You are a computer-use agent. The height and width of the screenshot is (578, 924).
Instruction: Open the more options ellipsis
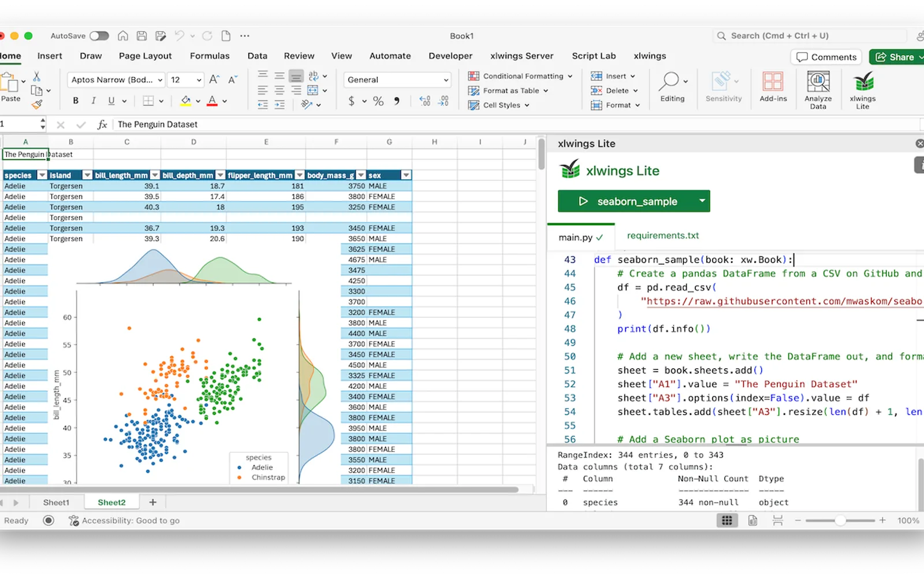(245, 36)
